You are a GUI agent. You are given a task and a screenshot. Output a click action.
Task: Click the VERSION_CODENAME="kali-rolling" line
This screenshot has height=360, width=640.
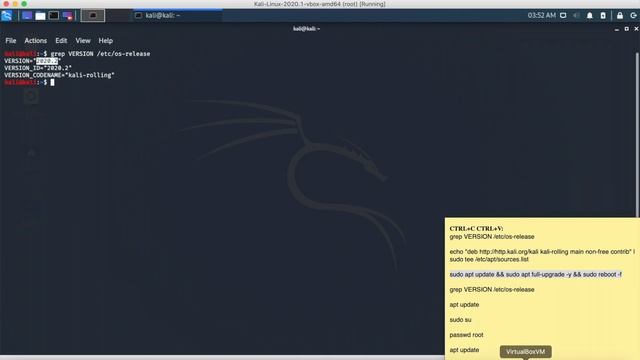(59, 75)
